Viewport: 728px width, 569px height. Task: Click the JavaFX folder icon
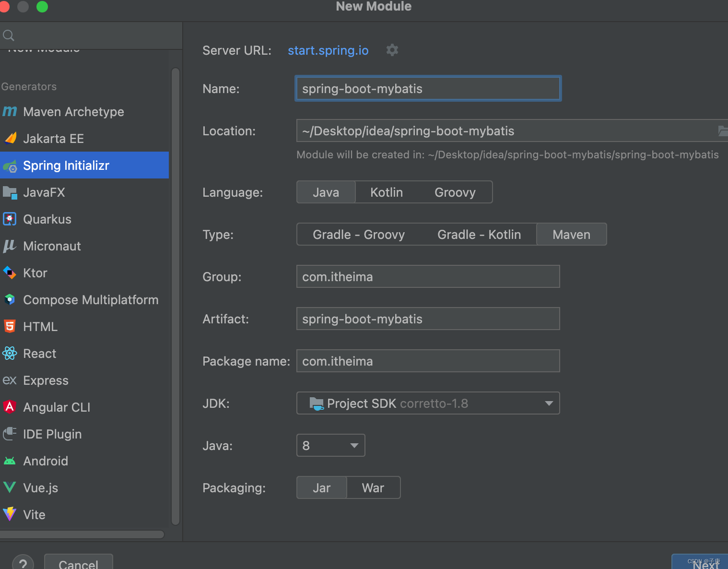point(10,192)
